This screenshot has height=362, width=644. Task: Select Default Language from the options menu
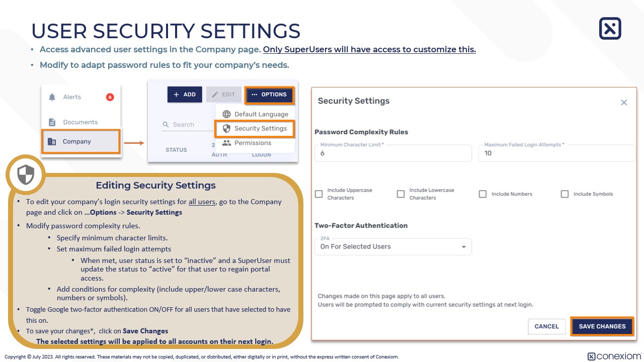(261, 114)
